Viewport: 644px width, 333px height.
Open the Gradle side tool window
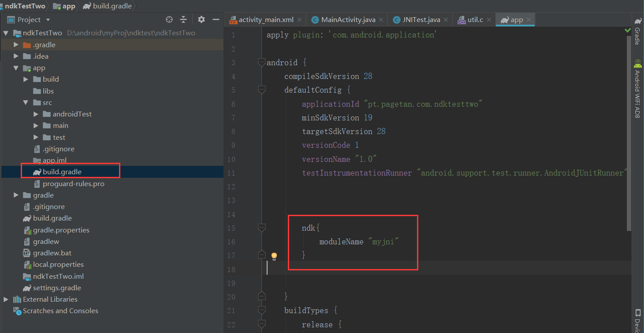[638, 31]
